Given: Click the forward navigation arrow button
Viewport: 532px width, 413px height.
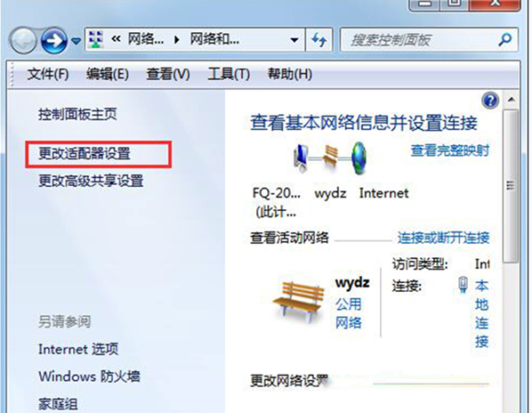Looking at the screenshot, I should coord(54,41).
